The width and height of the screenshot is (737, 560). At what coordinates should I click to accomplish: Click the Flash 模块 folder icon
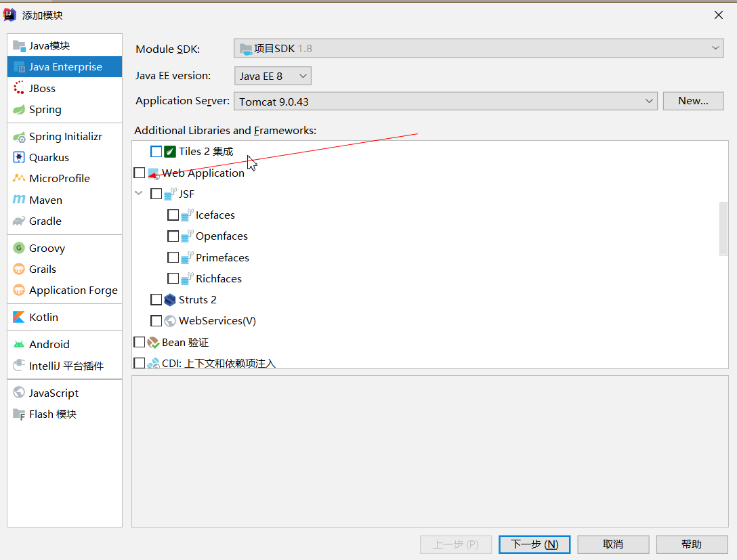19,414
